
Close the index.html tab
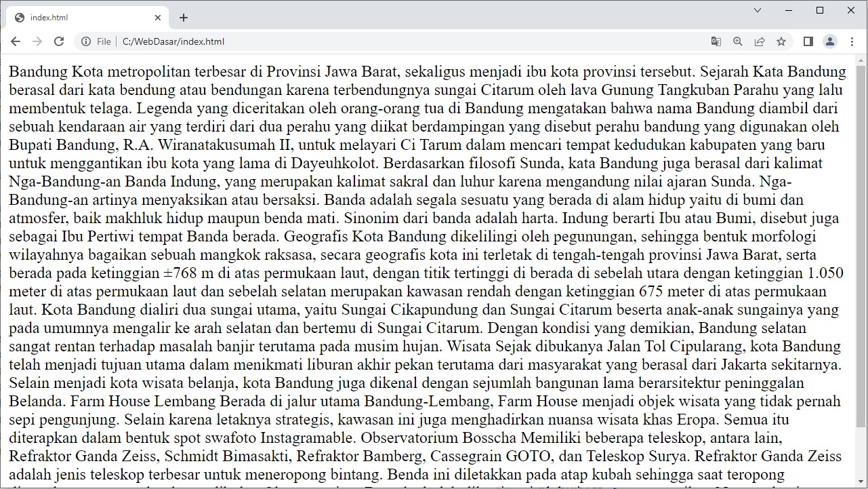159,18
